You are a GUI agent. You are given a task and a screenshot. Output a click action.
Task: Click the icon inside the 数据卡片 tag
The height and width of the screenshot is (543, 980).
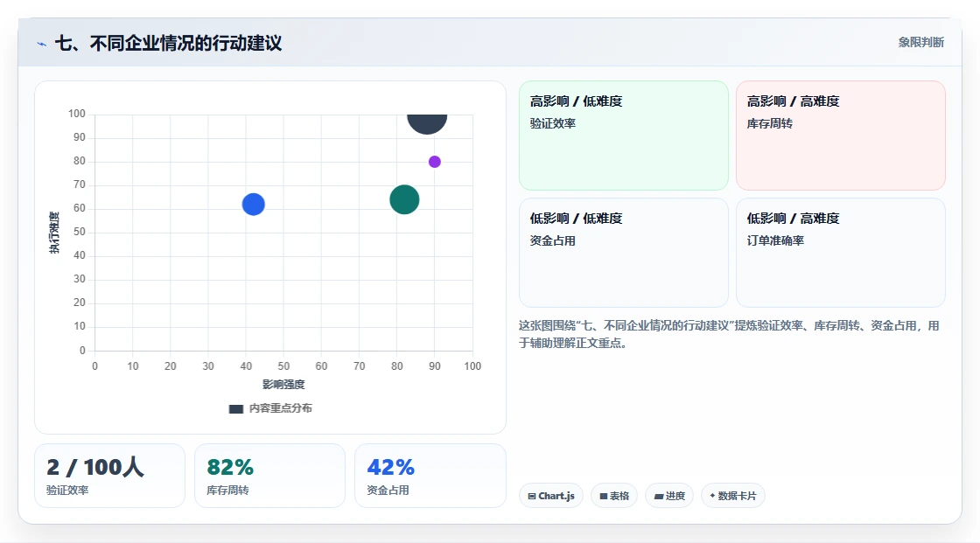click(x=712, y=496)
